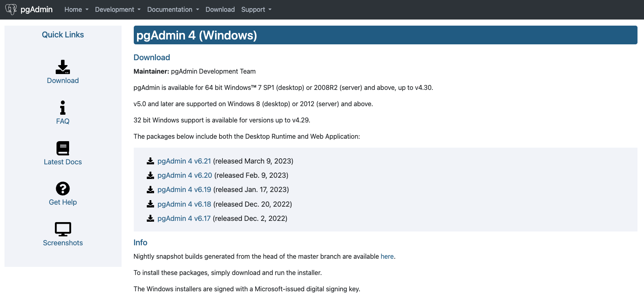Click the '32 bit Windows support' sentence
644x299 pixels.
coord(222,120)
